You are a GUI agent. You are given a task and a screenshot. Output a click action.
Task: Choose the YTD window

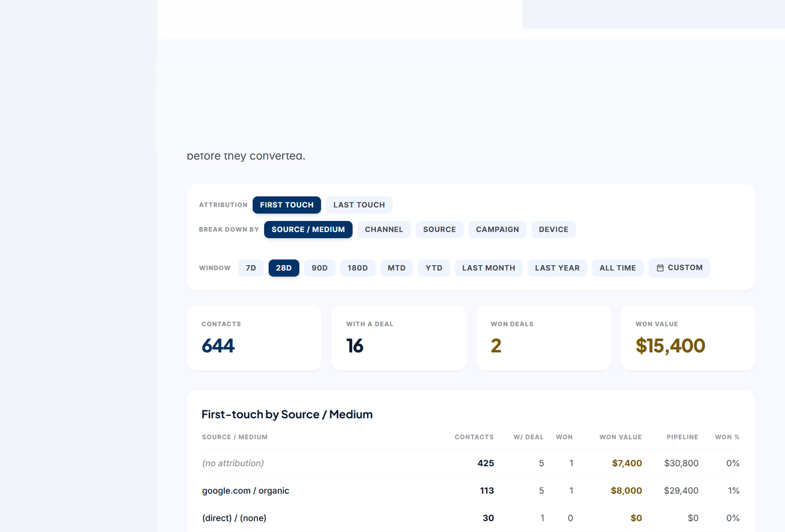point(434,268)
